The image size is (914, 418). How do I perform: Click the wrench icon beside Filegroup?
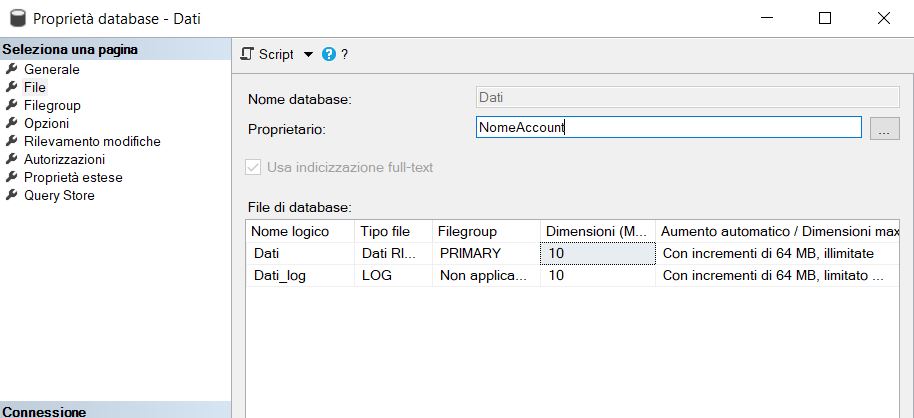pyautogui.click(x=12, y=106)
